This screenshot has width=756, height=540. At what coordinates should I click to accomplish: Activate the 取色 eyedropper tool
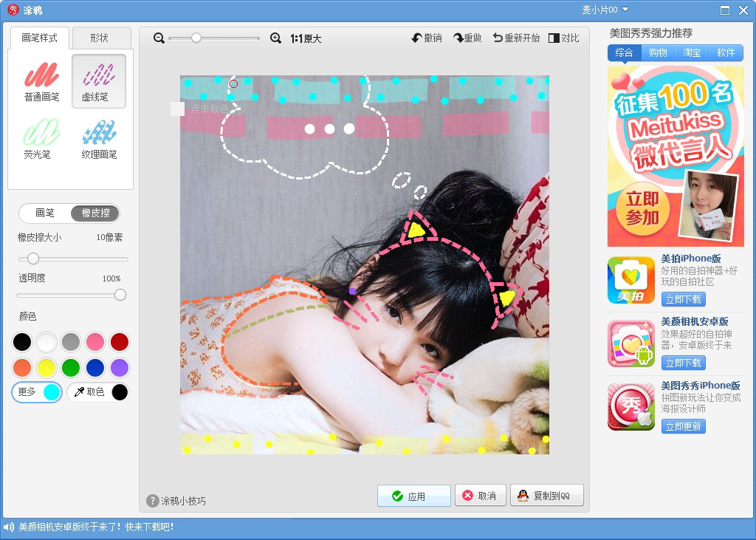98,392
